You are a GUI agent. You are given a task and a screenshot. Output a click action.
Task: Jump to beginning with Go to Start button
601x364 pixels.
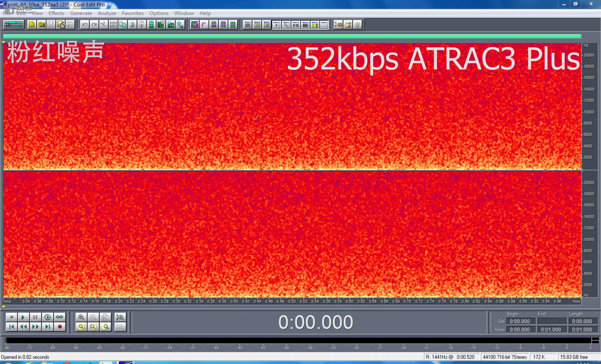coord(11,327)
